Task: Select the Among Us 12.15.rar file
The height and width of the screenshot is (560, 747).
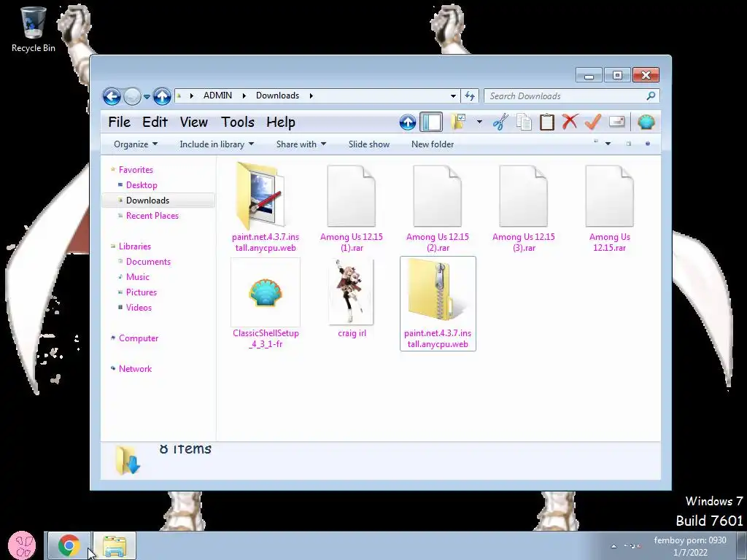Action: pos(609,208)
